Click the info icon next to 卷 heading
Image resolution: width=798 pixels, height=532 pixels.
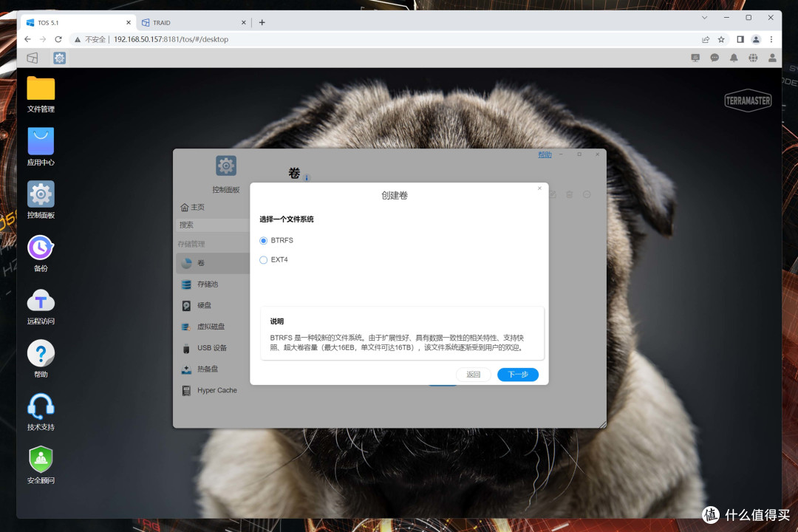coord(307,177)
